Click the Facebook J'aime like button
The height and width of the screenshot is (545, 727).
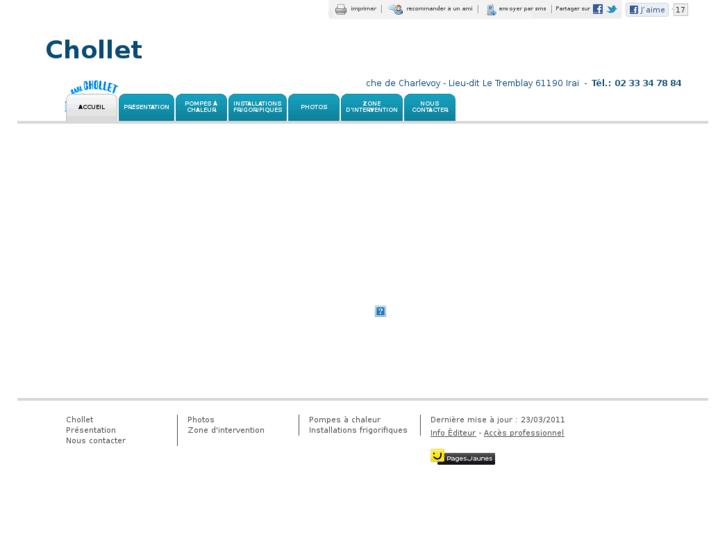pos(647,10)
